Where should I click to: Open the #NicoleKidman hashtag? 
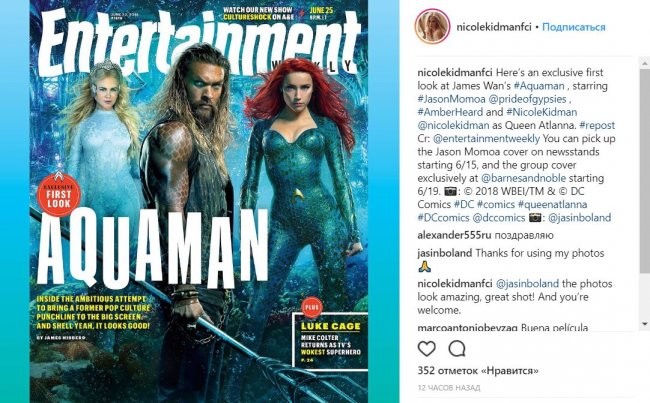[541, 112]
